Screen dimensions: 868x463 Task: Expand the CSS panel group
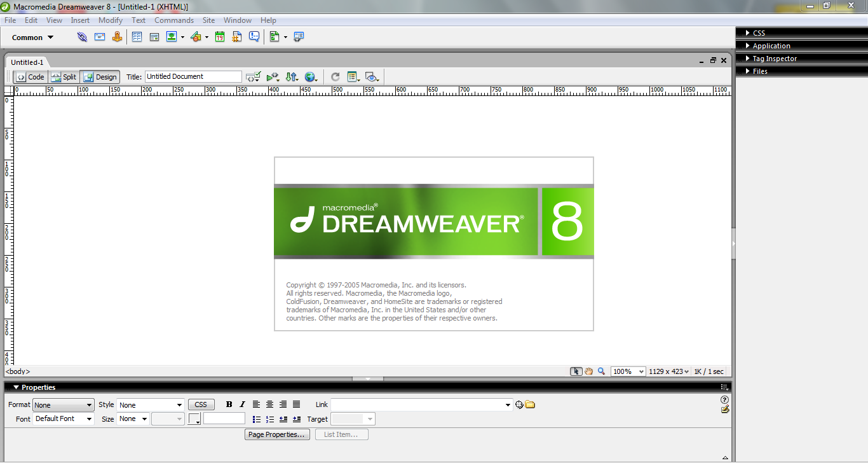point(759,33)
